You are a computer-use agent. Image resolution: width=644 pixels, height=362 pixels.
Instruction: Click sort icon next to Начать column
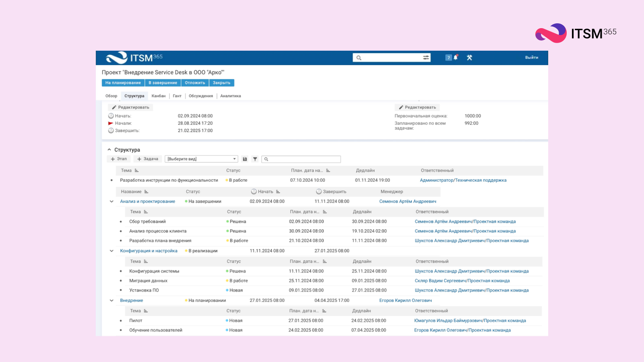(278, 192)
